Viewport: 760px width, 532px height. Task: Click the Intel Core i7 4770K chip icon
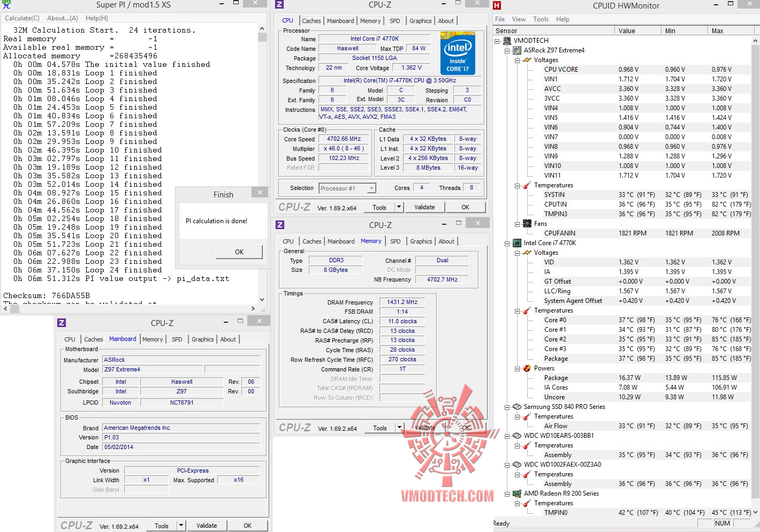point(517,243)
